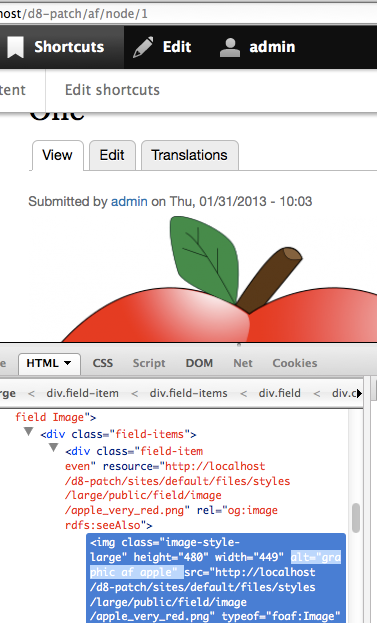Select the View tab
The width and height of the screenshot is (377, 623).
[58, 155]
